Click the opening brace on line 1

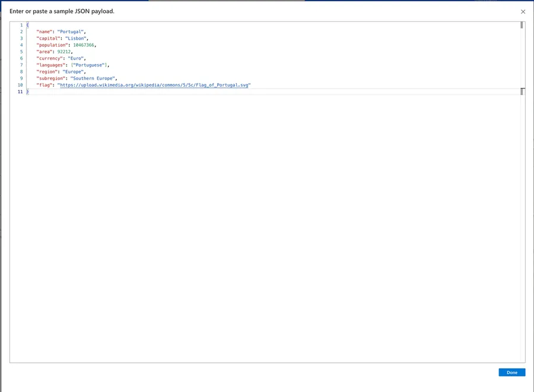[x=27, y=25]
